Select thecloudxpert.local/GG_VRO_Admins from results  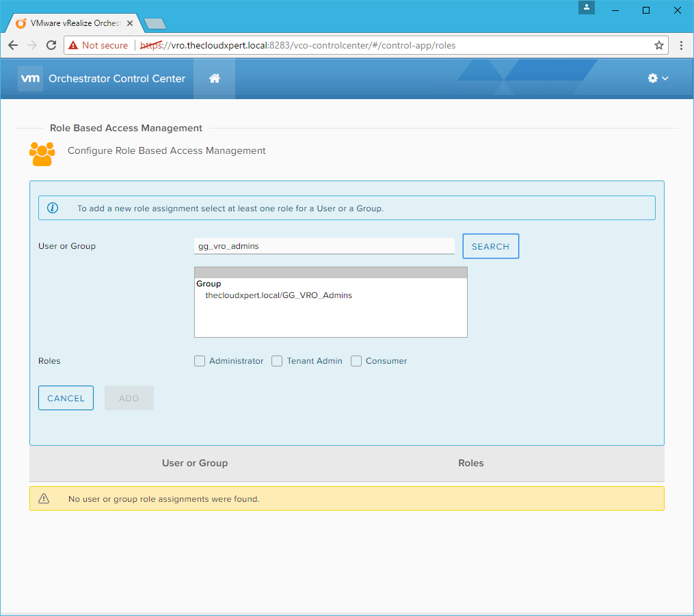click(278, 295)
